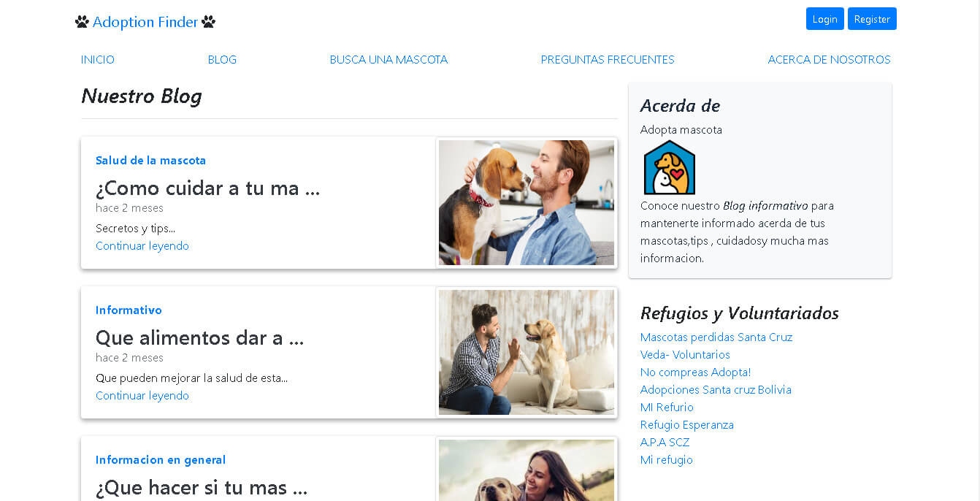Image resolution: width=980 pixels, height=501 pixels.
Task: Visit ACERCA DE NOSOTROS page
Action: click(x=829, y=60)
